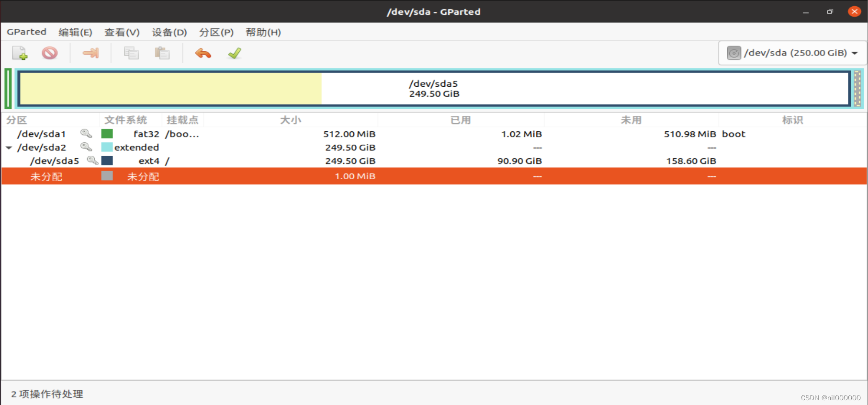Click the Copy partition icon
Image resolution: width=868 pixels, height=405 pixels.
click(131, 53)
